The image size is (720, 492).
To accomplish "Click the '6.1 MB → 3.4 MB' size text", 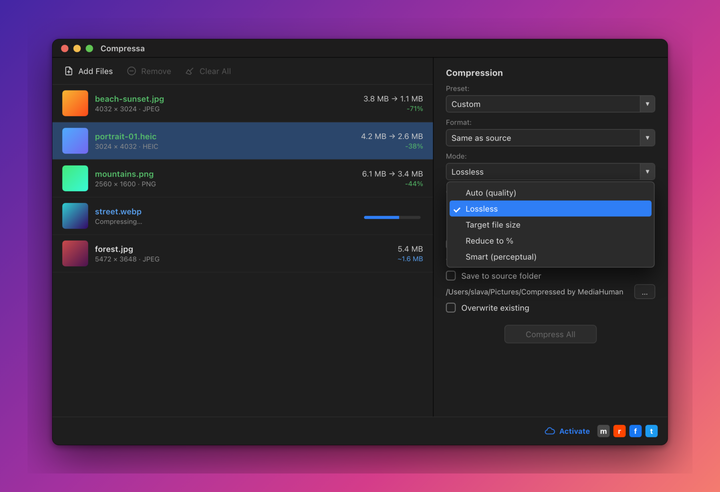I will 392,174.
